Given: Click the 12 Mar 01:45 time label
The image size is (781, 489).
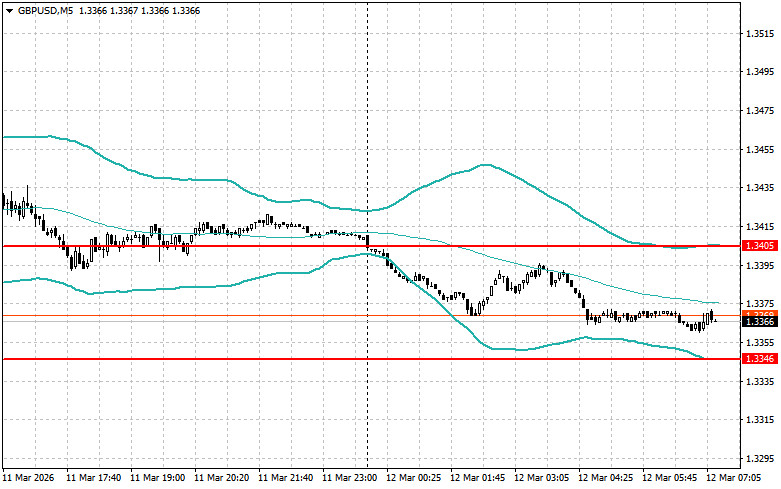Looking at the screenshot, I should [x=477, y=478].
